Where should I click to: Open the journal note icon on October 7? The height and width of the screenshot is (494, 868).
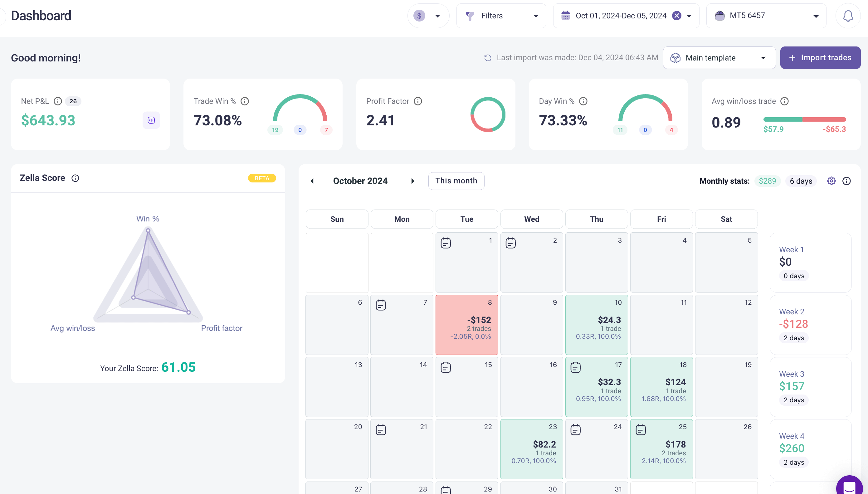[381, 305]
